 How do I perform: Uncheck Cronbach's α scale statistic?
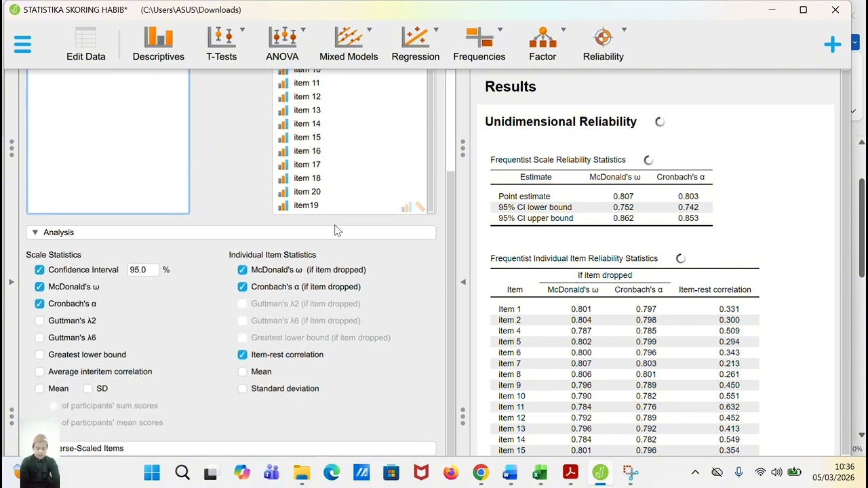(39, 304)
